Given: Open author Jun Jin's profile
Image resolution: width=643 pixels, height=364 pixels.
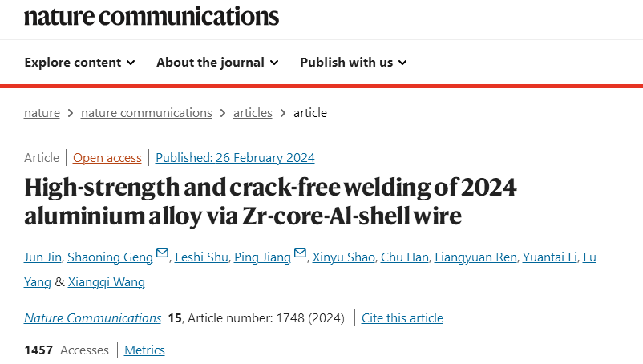Looking at the screenshot, I should click(42, 257).
